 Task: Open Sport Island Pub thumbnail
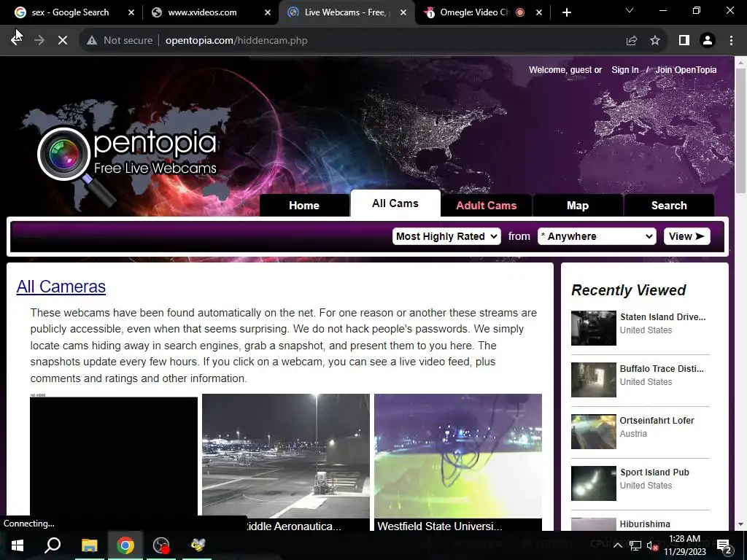click(x=594, y=483)
